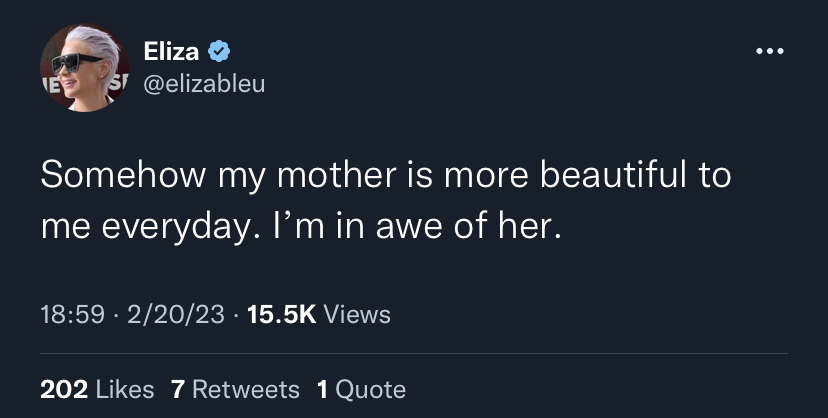This screenshot has width=828, height=418.
Task: Show the 202 Likes list
Action: (x=97, y=390)
